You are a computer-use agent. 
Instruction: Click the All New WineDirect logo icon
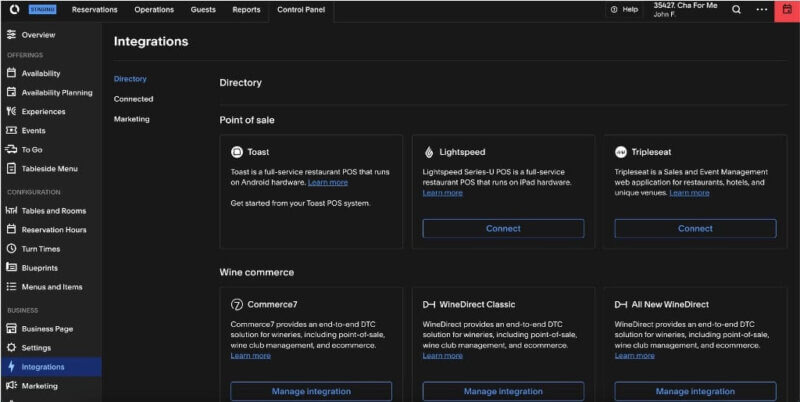(621, 304)
